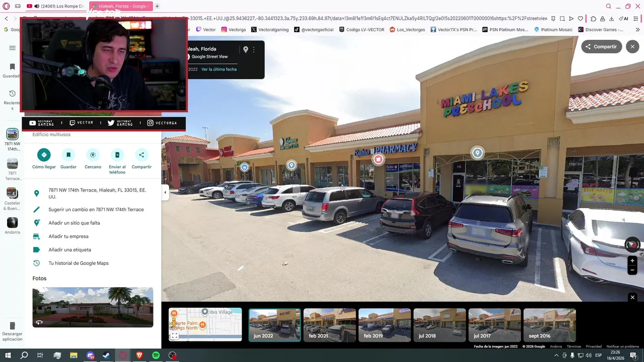Click the Street View compass control
Screen dimensions: 644x362
(632, 245)
